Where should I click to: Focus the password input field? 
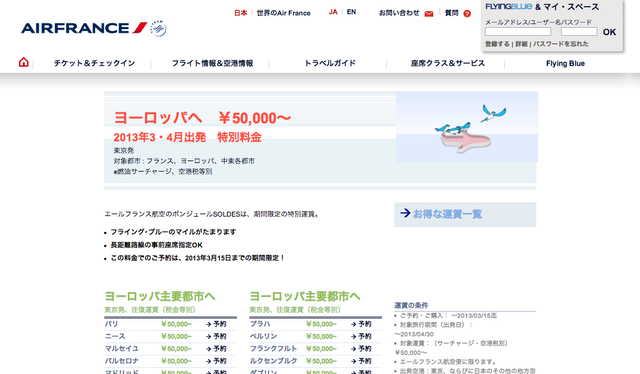pos(579,32)
